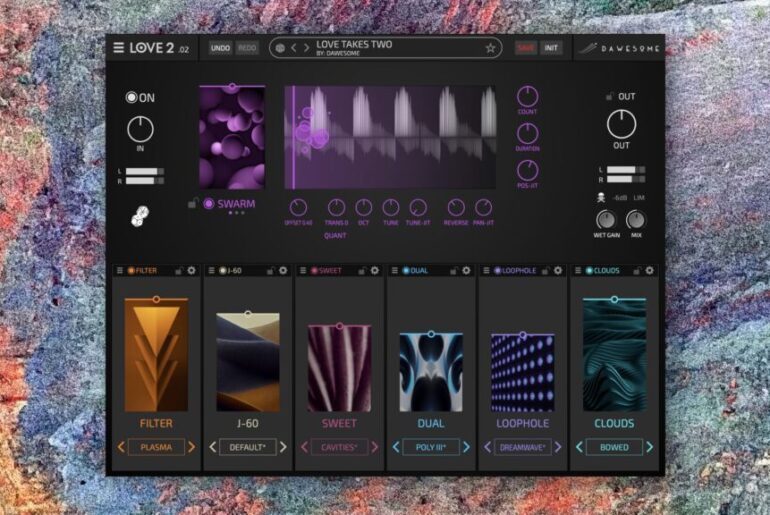The height and width of the screenshot is (515, 770).
Task: Click the large OUT level knob
Action: click(621, 124)
